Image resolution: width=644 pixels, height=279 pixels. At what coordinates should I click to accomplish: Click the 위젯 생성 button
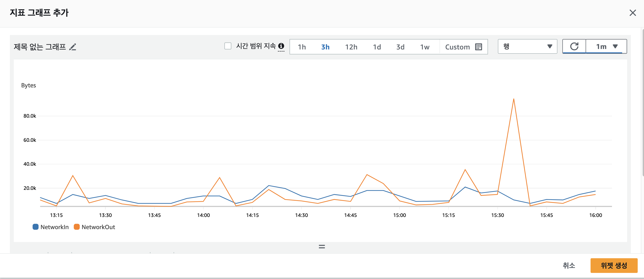click(614, 265)
